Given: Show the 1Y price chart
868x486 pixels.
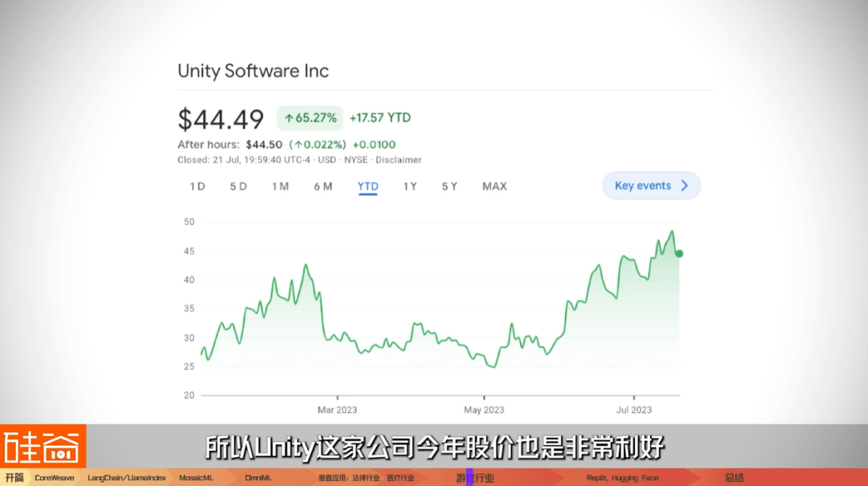Looking at the screenshot, I should tap(410, 186).
